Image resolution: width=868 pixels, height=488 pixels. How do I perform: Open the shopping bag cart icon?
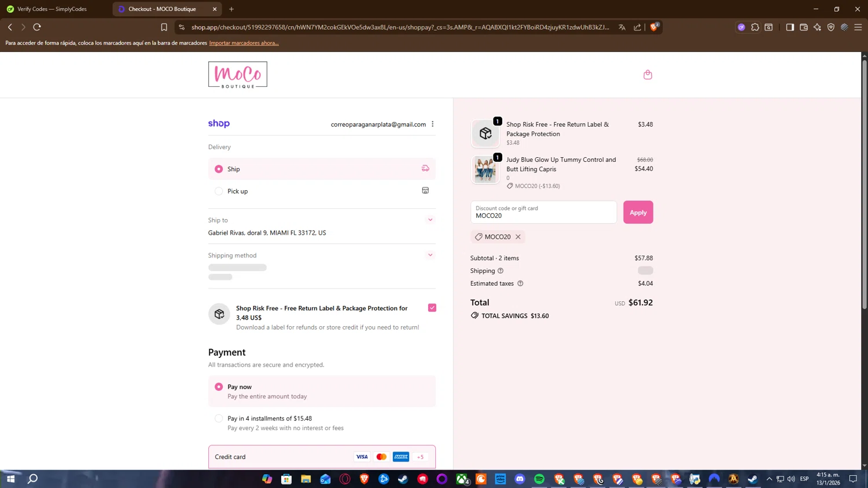point(648,75)
